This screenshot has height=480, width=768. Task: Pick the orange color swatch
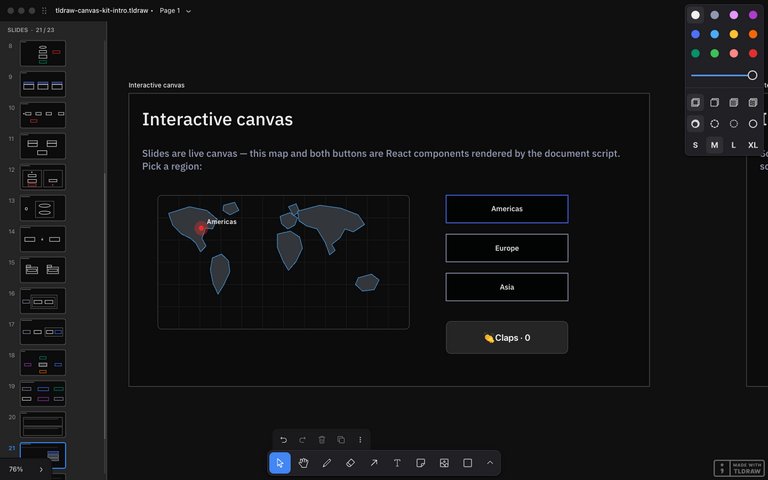click(753, 34)
